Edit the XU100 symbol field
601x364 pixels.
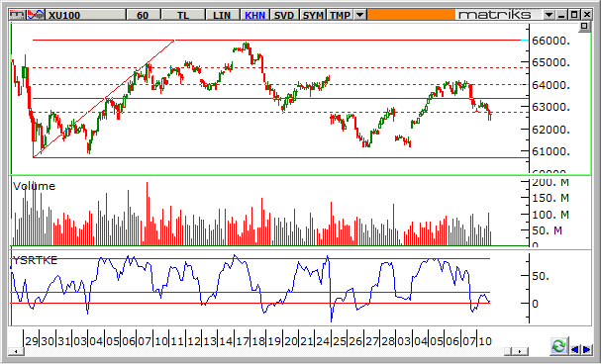pos(86,15)
